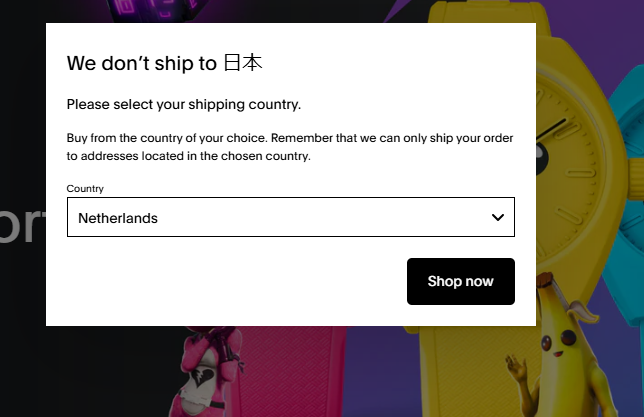The height and width of the screenshot is (417, 644).
Task: Click the blank dialog area left of Shop now
Action: pyautogui.click(x=230, y=281)
